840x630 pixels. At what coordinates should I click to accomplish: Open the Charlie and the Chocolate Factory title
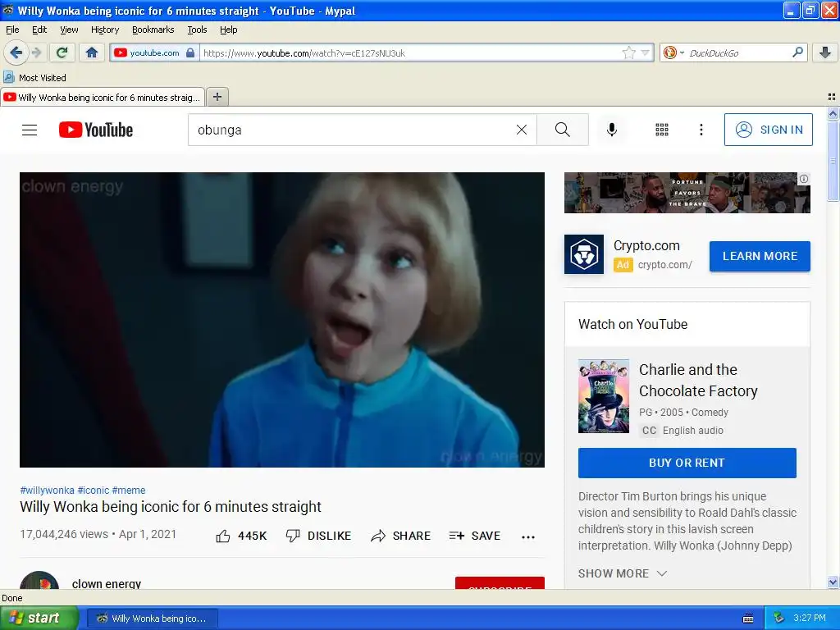698,381
